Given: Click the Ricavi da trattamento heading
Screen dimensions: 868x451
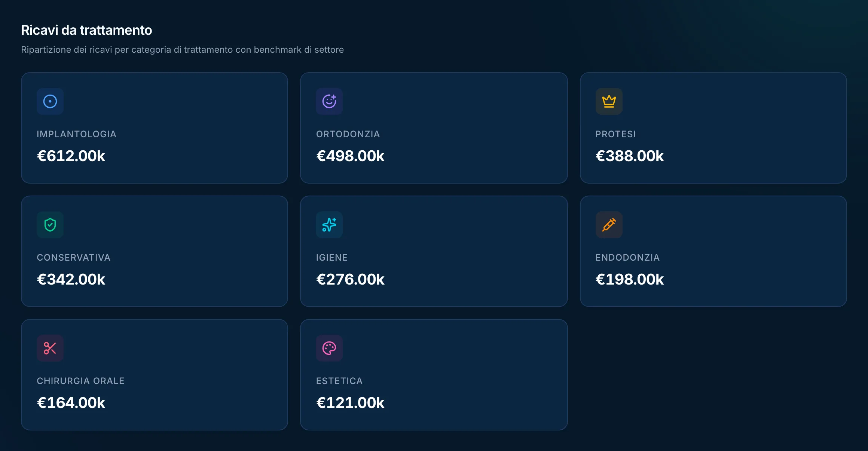Looking at the screenshot, I should tap(86, 30).
